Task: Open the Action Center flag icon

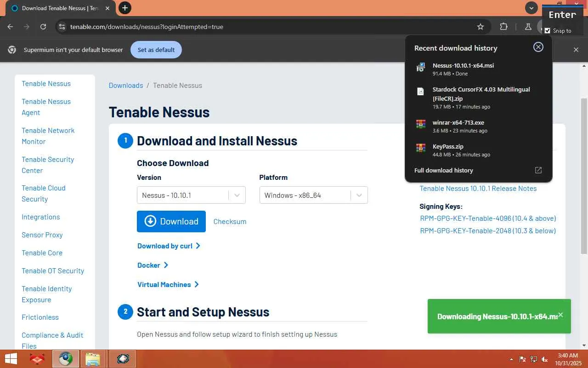Action: click(x=522, y=359)
